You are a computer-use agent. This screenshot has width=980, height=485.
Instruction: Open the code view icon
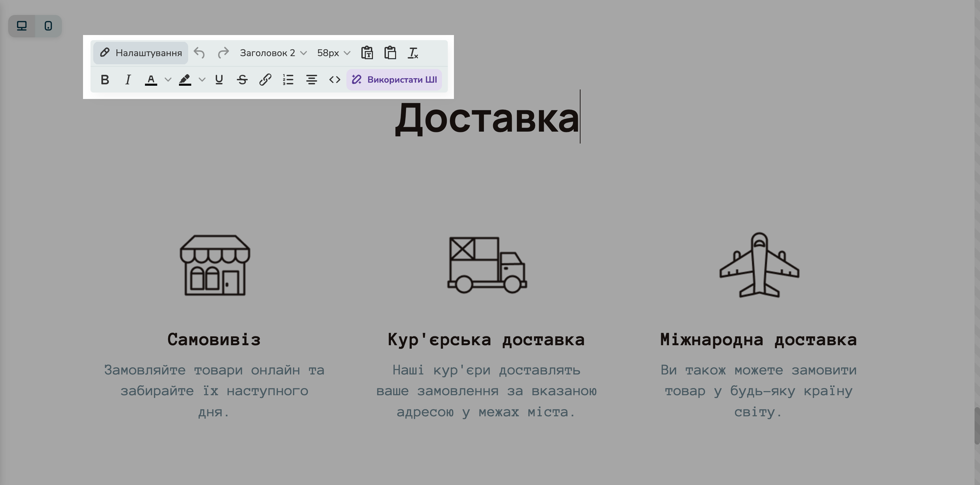(x=334, y=80)
